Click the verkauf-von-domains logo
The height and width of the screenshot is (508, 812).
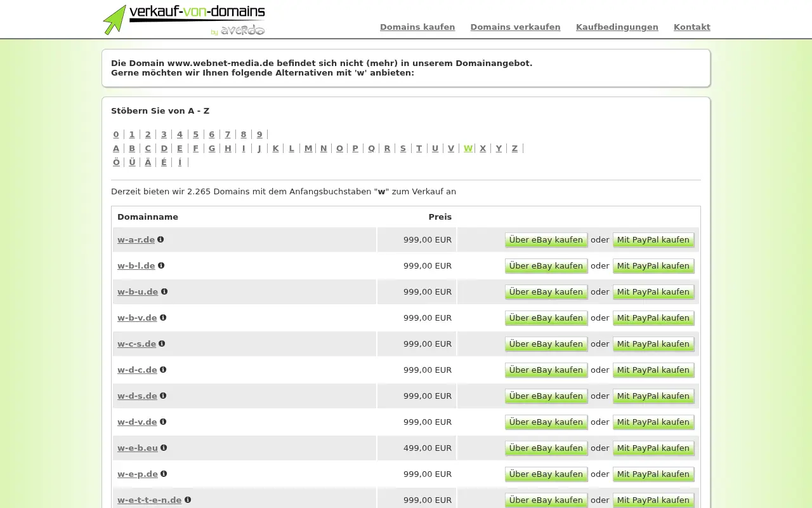click(x=184, y=20)
